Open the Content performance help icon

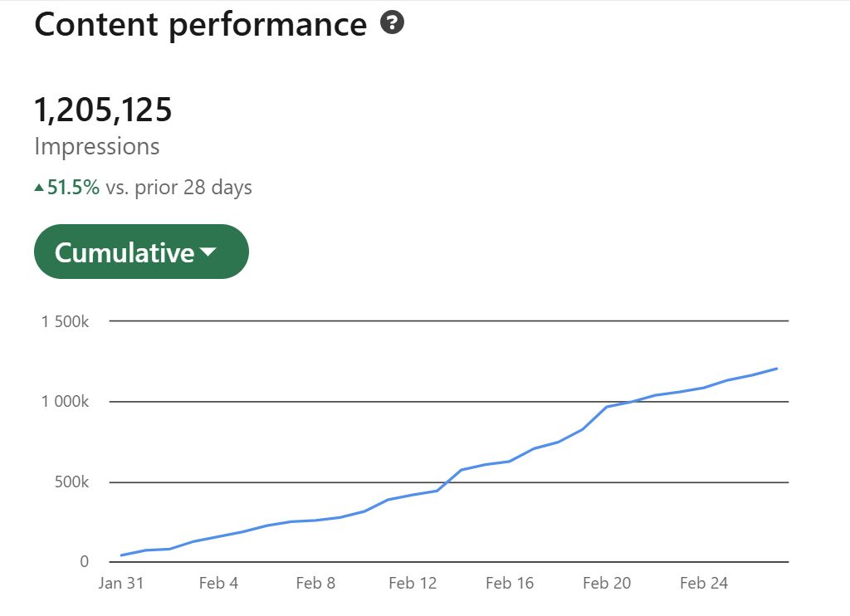pyautogui.click(x=392, y=22)
